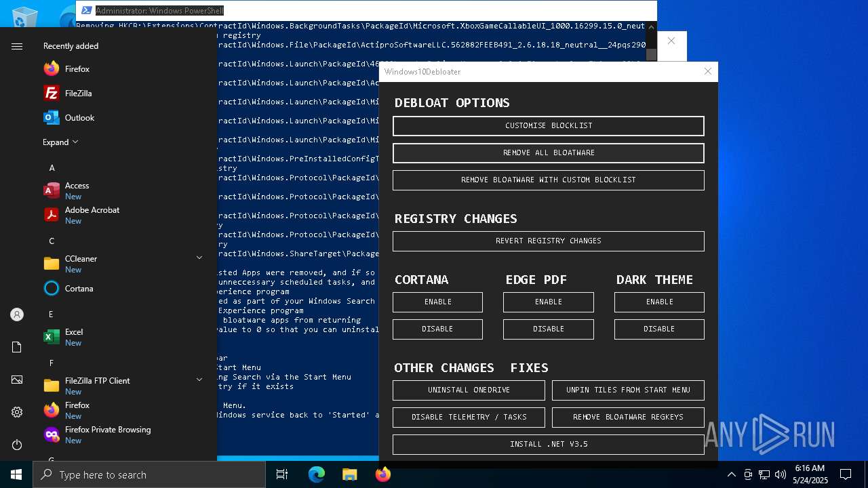Open the user account icon in Start
The height and width of the screenshot is (488, 868).
[17, 314]
